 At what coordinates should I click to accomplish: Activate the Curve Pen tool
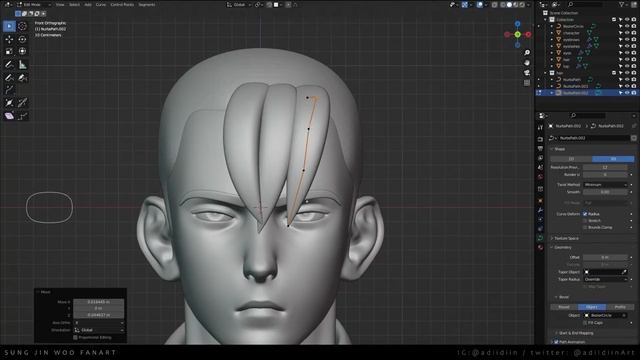(22, 78)
